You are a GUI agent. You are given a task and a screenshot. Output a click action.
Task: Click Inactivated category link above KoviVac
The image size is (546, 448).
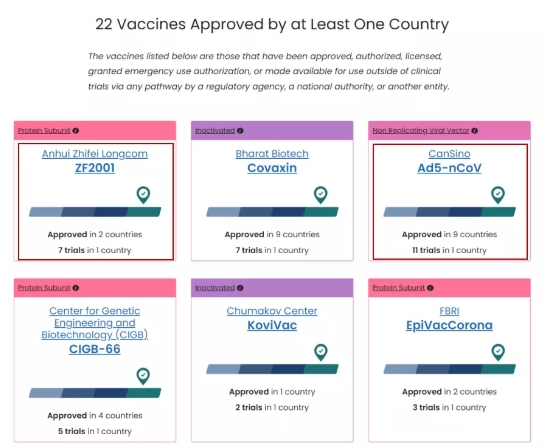point(215,288)
